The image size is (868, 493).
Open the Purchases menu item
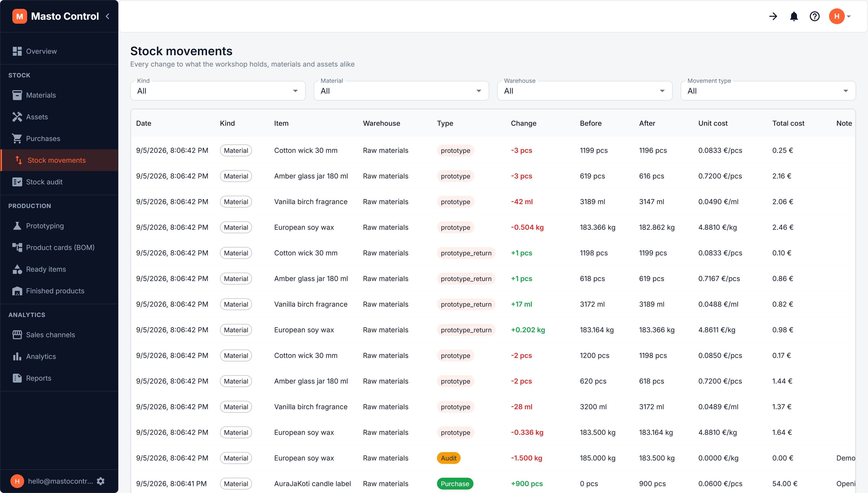pyautogui.click(x=60, y=139)
